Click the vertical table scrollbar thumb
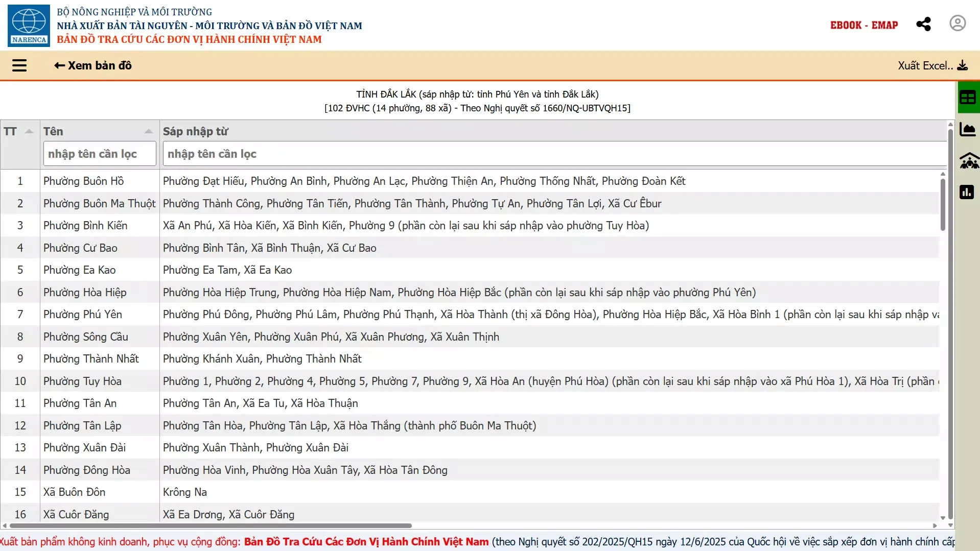The image size is (980, 551). [x=943, y=204]
